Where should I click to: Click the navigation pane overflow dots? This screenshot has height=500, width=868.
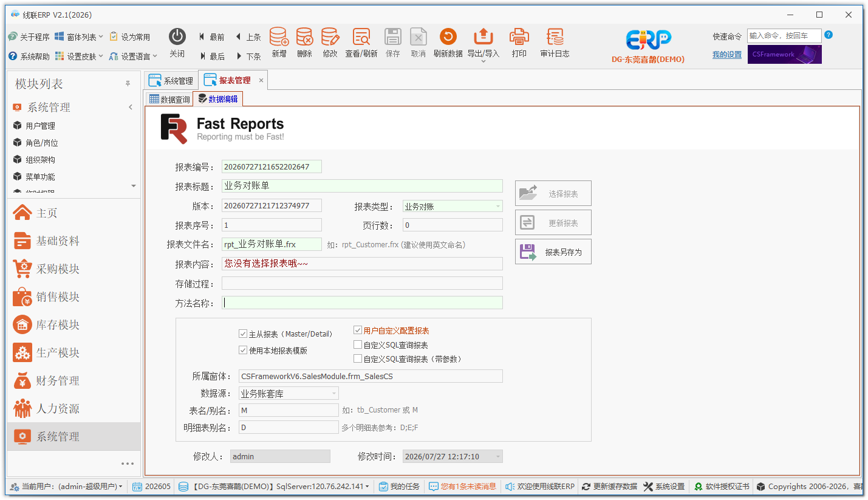pyautogui.click(x=128, y=464)
